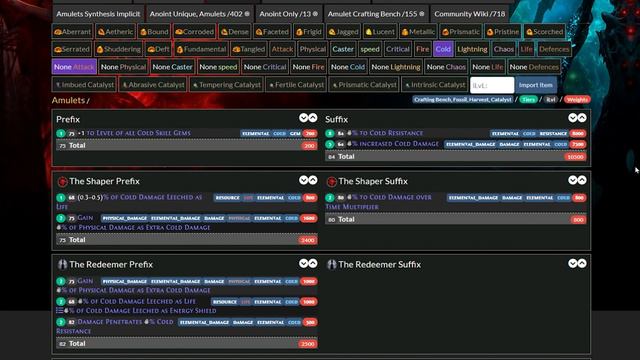The height and width of the screenshot is (360, 640).
Task: Apply the Tempering Catalyst
Action: point(226,85)
